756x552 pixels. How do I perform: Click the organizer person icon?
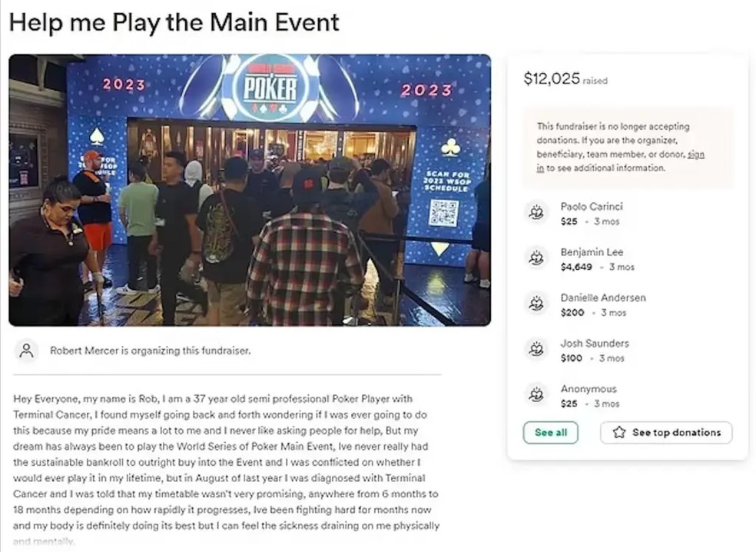(x=27, y=351)
